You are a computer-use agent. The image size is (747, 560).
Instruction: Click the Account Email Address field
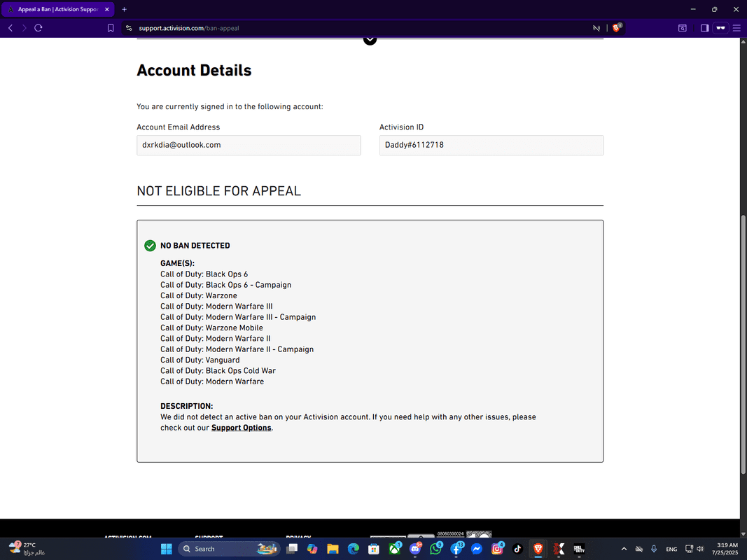[x=249, y=145]
